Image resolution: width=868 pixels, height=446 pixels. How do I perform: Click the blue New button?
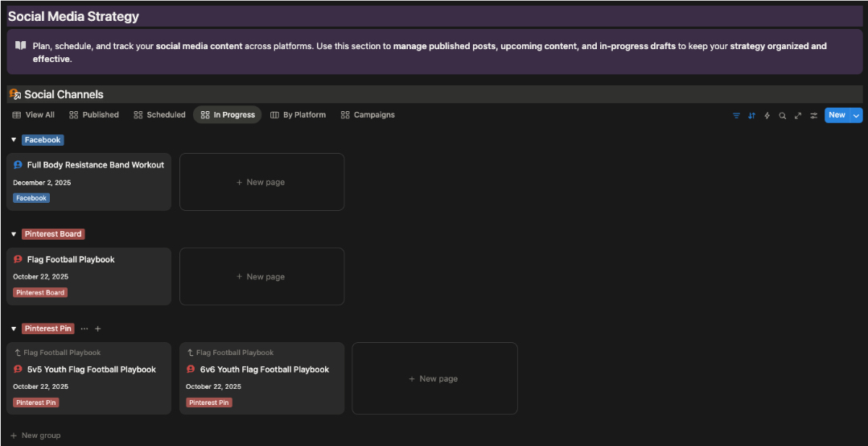[x=837, y=115]
